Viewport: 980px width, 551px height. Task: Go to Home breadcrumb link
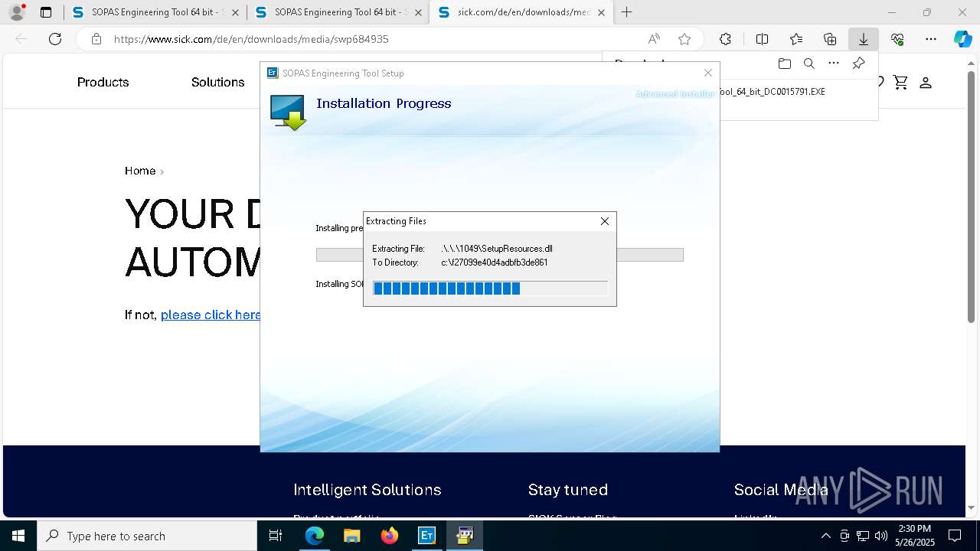pyautogui.click(x=140, y=171)
